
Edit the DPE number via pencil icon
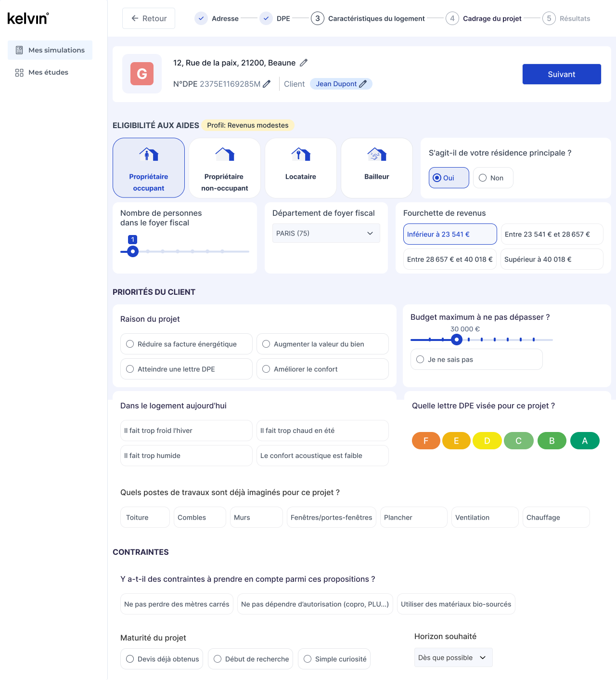pos(267,84)
